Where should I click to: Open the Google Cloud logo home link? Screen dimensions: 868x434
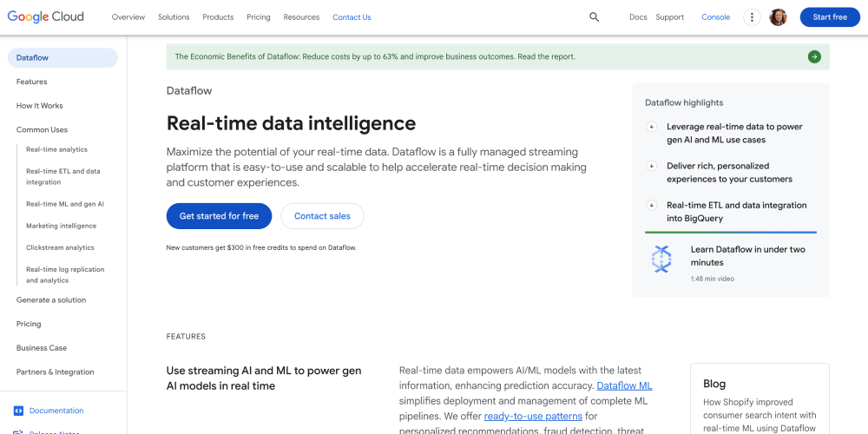click(x=45, y=17)
